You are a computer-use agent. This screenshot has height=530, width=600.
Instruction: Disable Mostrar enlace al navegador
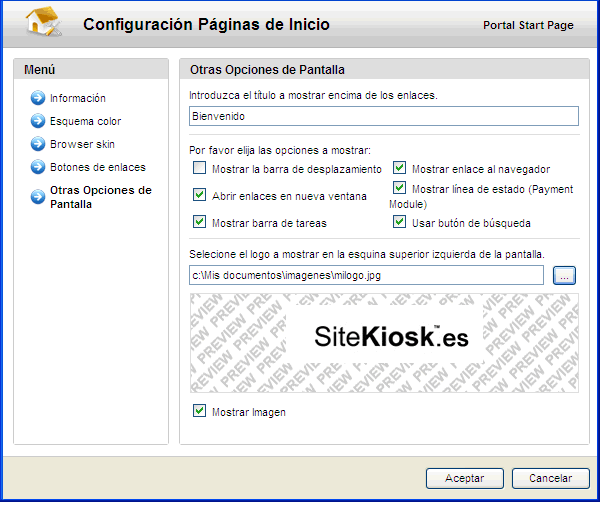(x=400, y=169)
